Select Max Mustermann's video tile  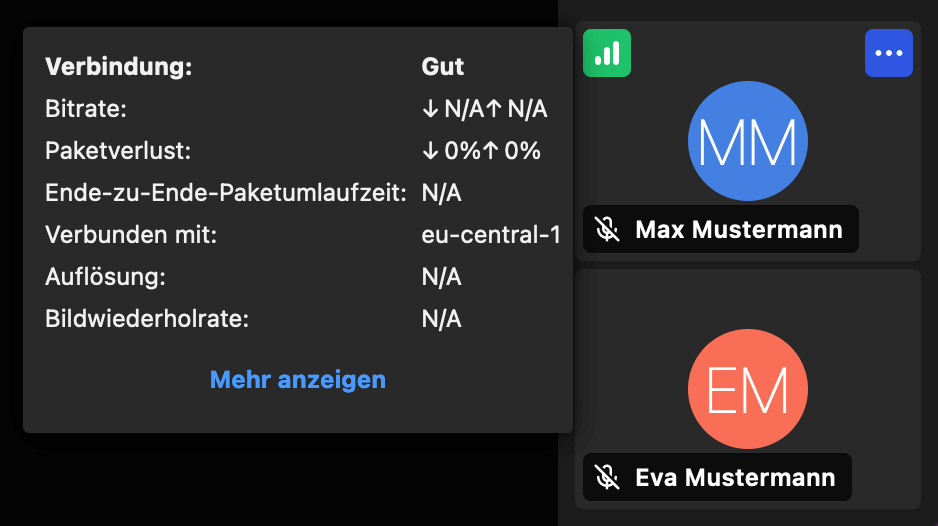(x=748, y=141)
